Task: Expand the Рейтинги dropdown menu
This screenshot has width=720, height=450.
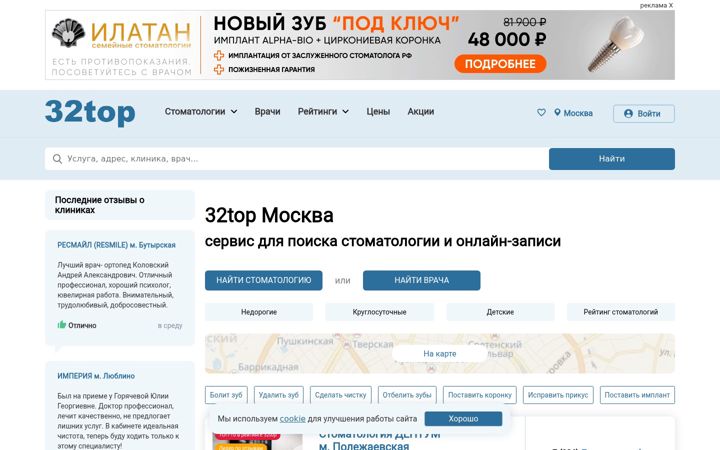Action: 323,112
